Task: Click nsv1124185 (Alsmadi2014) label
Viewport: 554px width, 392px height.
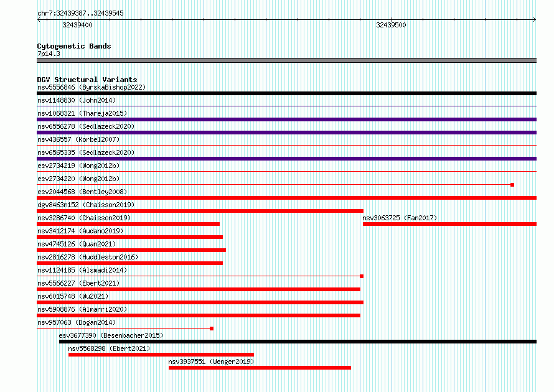Action: click(x=82, y=270)
